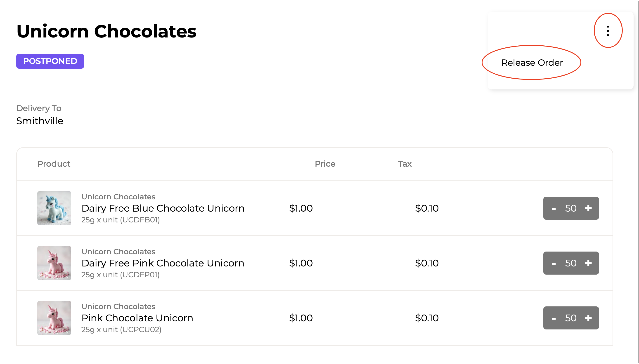The width and height of the screenshot is (639, 364).
Task: Decrease Dairy Free Blue Chocolate Unicorn quantity
Action: tap(553, 208)
